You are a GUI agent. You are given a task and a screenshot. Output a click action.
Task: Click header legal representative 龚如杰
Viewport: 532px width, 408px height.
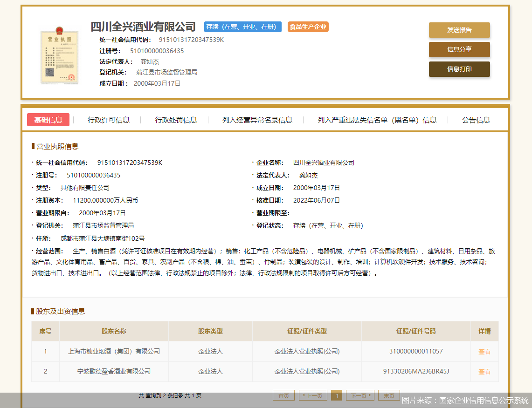[150, 61]
